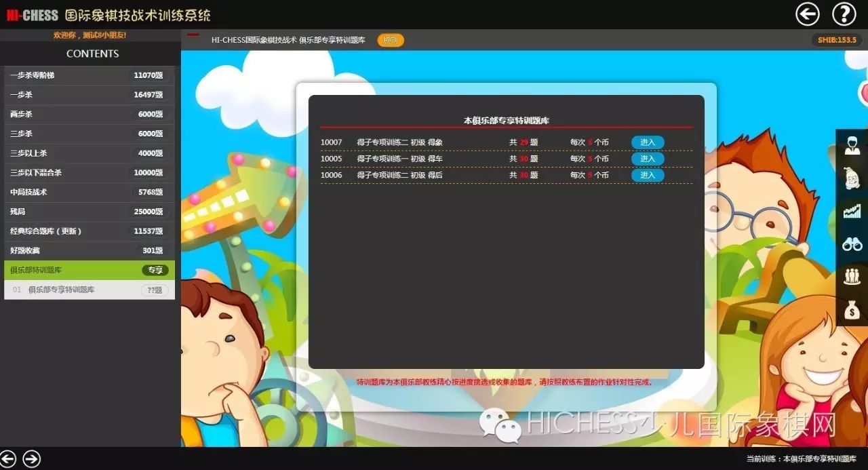Open the 两步杀 category
Image resolution: width=868 pixels, height=470 pixels.
90,115
